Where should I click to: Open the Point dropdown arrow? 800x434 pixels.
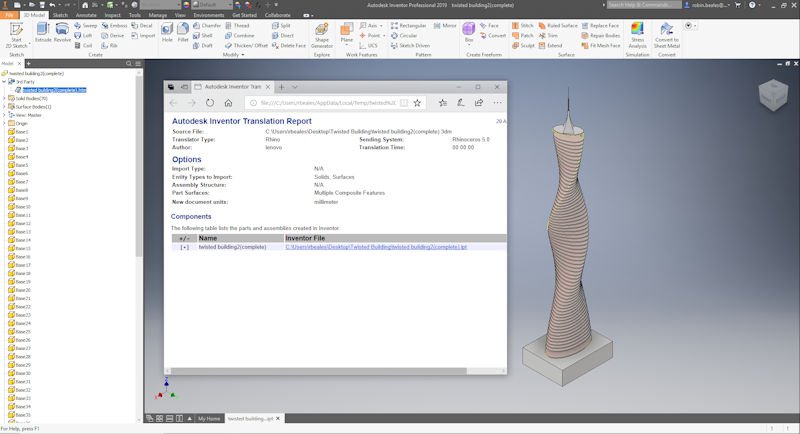(384, 36)
